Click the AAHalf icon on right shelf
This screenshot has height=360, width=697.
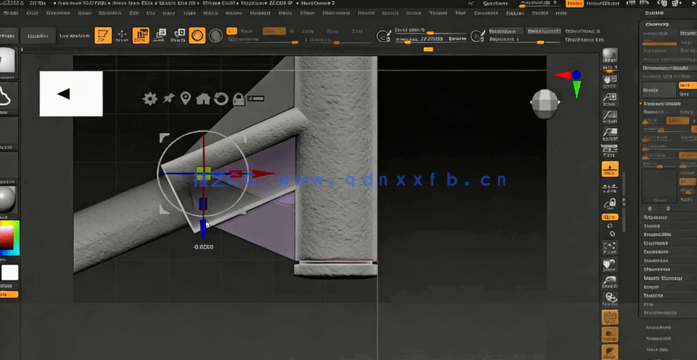pyautogui.click(x=610, y=134)
